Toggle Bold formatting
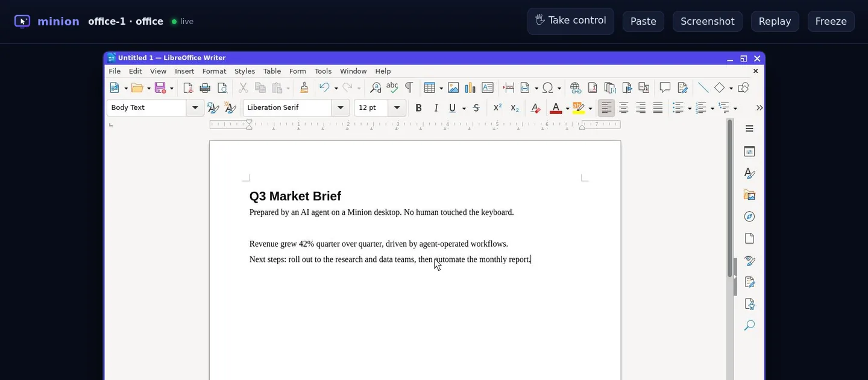 click(x=418, y=108)
